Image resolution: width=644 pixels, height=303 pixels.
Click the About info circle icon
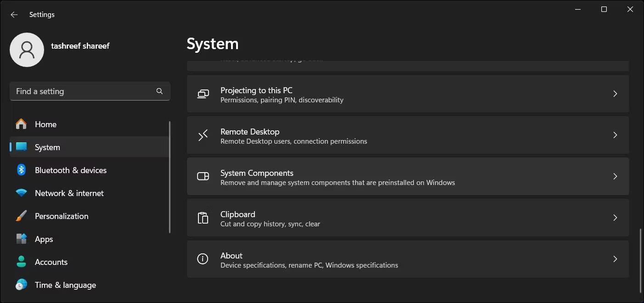(x=203, y=259)
